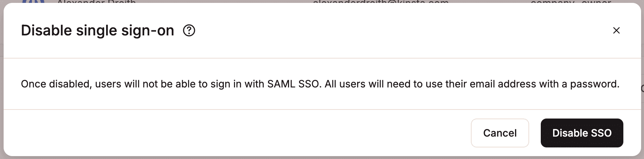
Task: Click the word 'single' in the dialog title
Action: click(96, 31)
